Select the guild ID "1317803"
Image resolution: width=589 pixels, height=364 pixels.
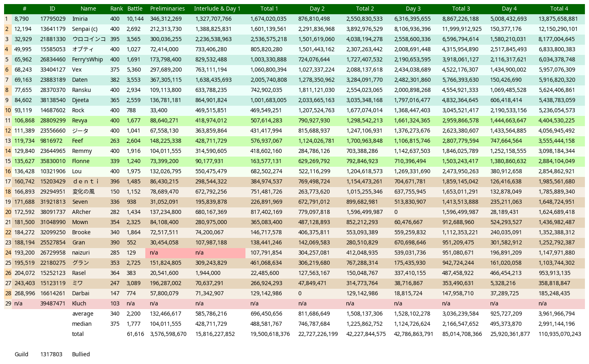click(51, 354)
